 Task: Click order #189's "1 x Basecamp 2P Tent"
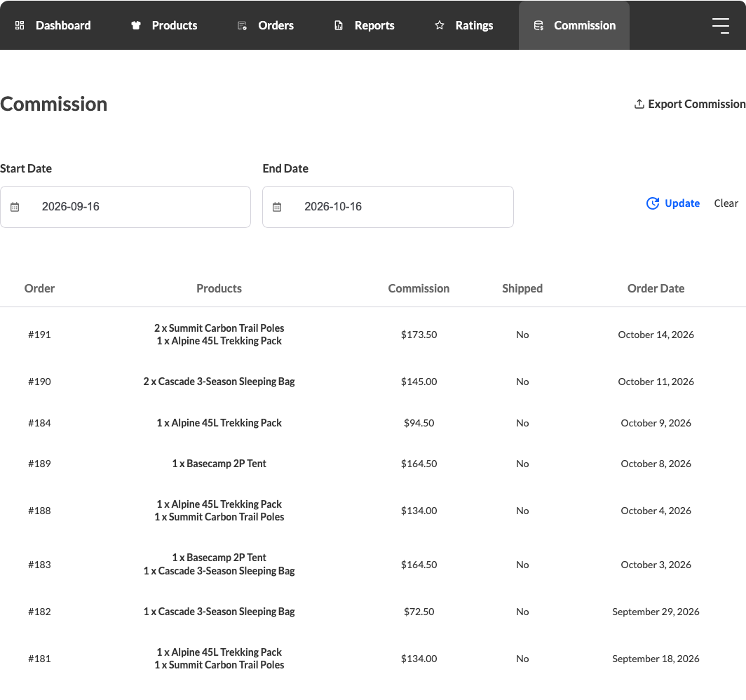point(219,464)
